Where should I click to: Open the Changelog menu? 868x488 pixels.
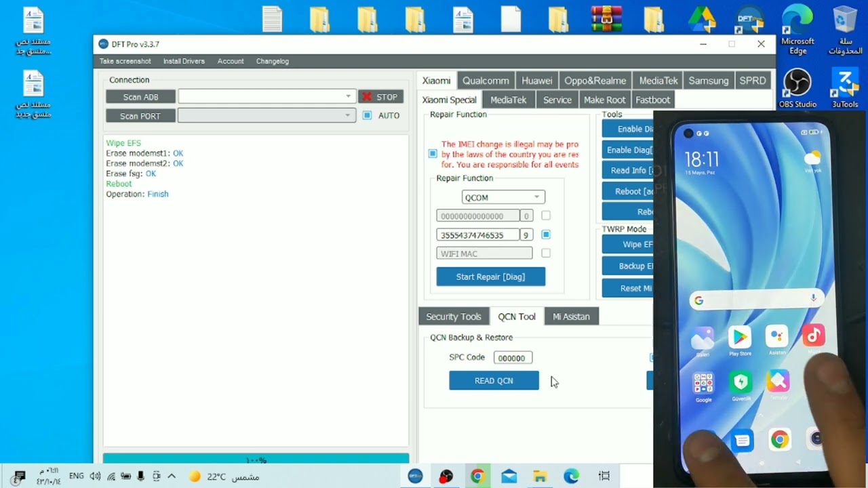click(x=273, y=61)
